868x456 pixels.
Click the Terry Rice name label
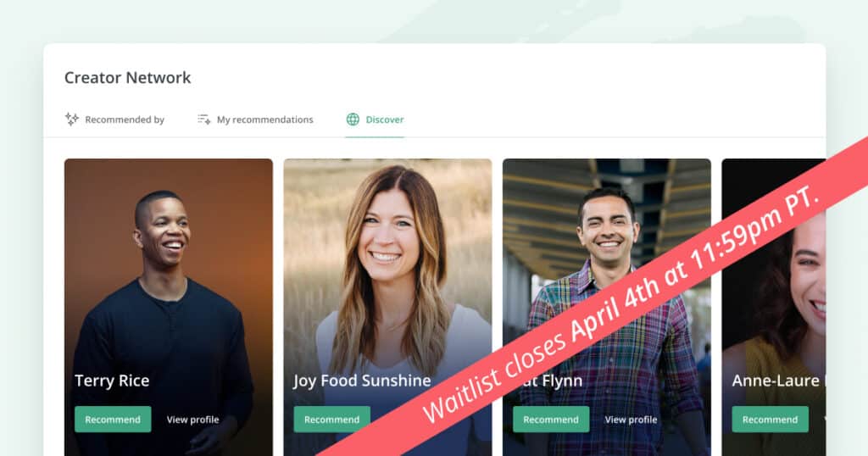(x=112, y=381)
